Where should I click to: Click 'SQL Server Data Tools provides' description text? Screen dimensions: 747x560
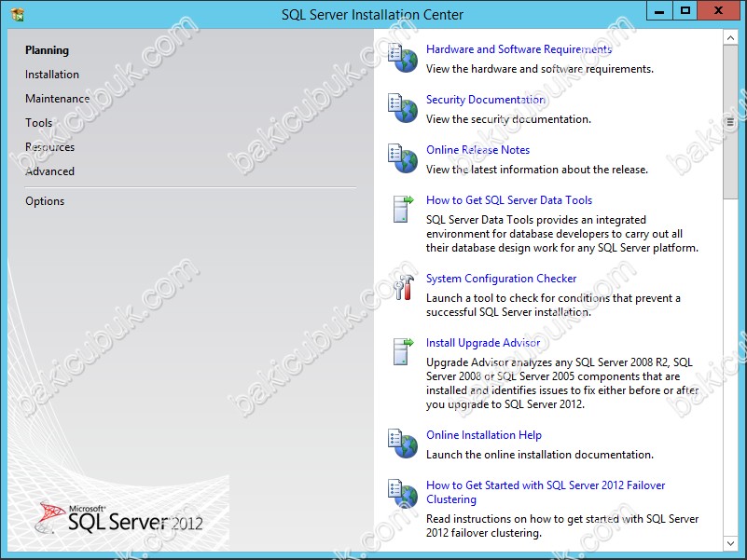[x=562, y=234]
